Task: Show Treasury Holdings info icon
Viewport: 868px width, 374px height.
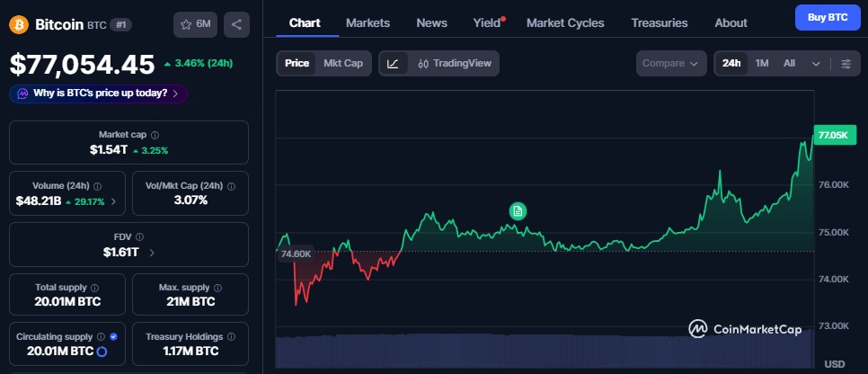Action: [231, 336]
